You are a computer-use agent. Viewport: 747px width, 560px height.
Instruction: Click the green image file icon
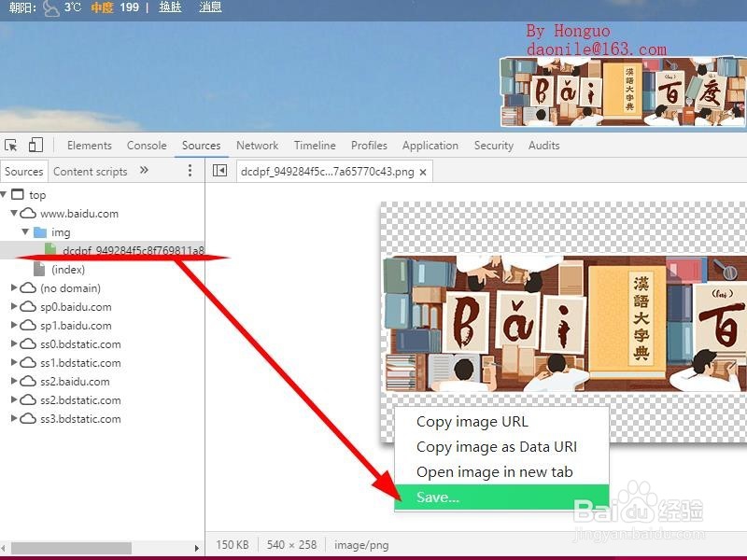(50, 248)
